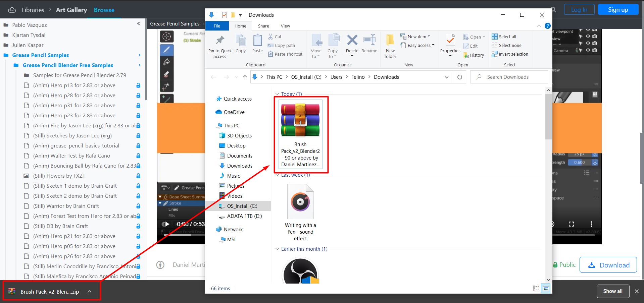Click the Search Downloads field

[x=509, y=77]
